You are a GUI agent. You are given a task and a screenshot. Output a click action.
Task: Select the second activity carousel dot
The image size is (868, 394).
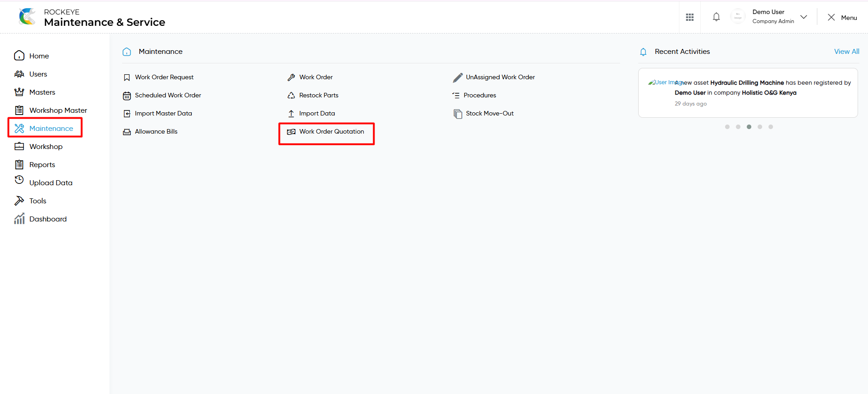pyautogui.click(x=738, y=127)
